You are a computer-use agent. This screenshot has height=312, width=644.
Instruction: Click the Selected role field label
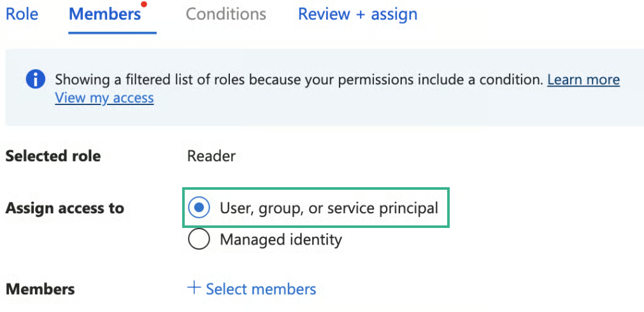pyautogui.click(x=53, y=156)
